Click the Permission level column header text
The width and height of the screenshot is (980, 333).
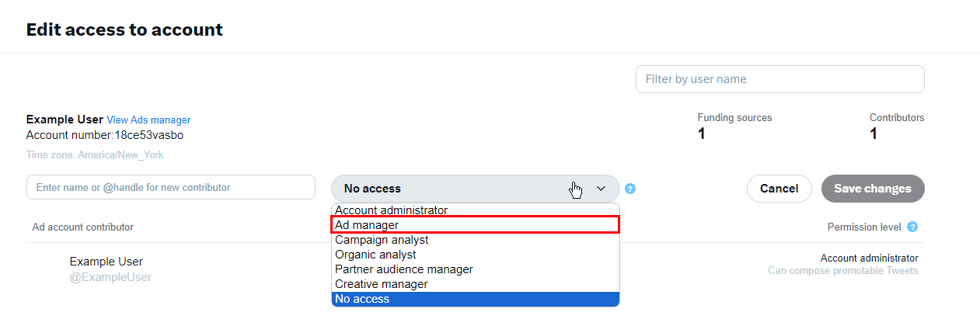(x=864, y=227)
